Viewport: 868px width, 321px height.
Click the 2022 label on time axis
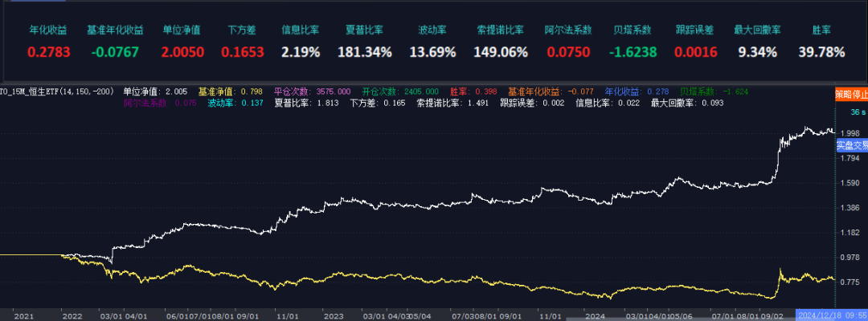tap(72, 316)
